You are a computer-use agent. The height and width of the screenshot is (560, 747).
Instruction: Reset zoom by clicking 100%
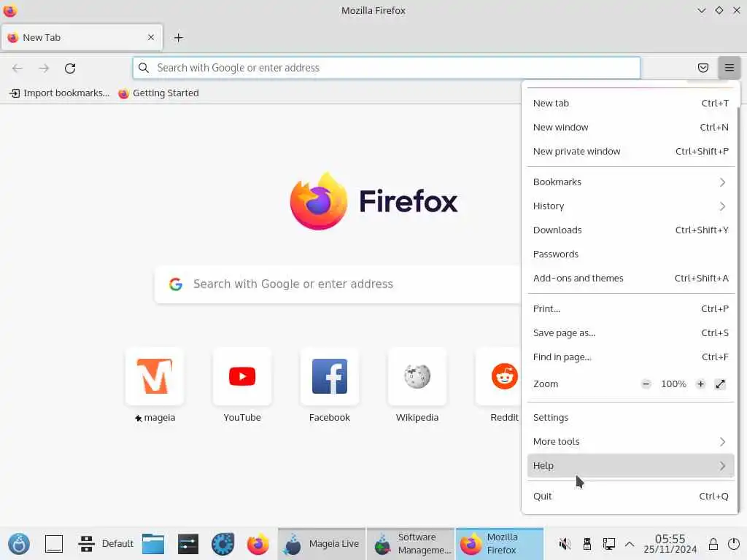tap(673, 384)
